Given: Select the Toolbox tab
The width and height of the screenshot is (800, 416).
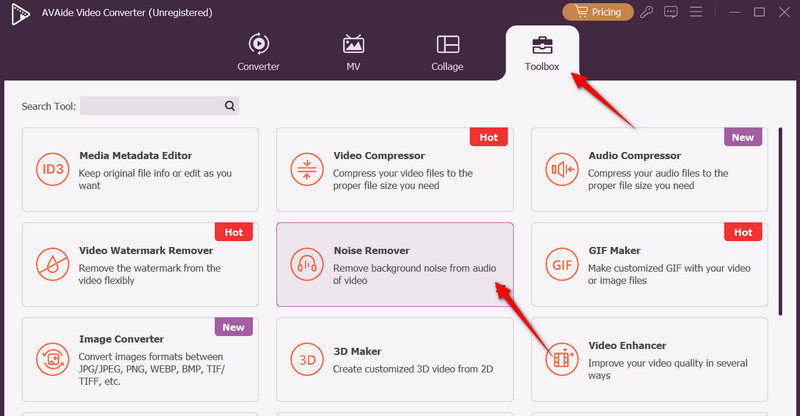Looking at the screenshot, I should click(x=542, y=53).
